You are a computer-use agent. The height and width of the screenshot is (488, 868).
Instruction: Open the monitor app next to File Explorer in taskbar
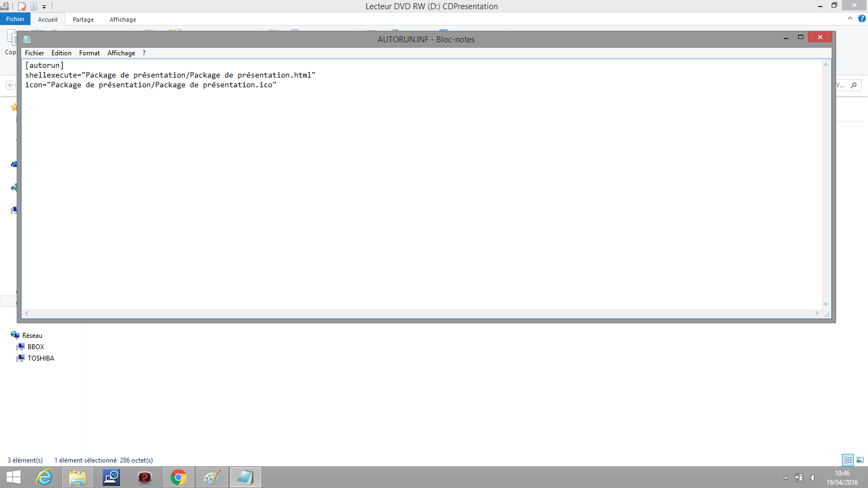click(111, 477)
